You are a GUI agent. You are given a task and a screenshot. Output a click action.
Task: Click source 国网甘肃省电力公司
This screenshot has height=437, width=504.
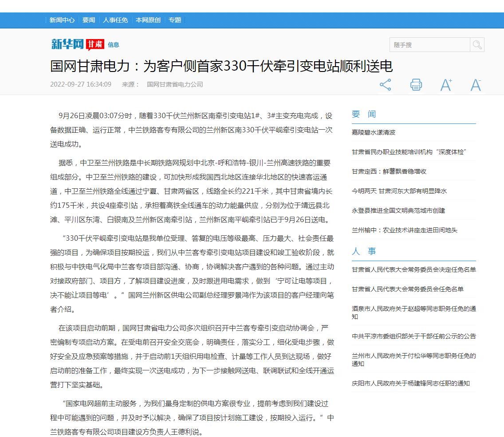175,84
